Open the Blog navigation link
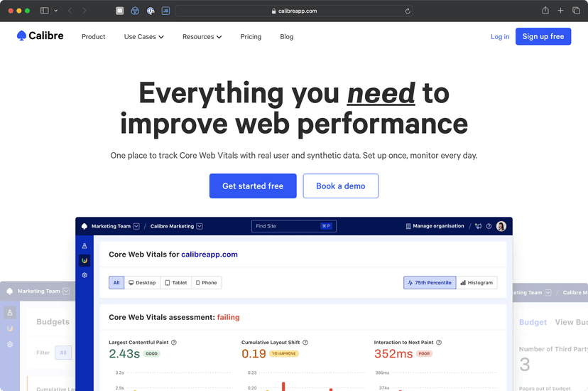This screenshot has width=588, height=391. click(286, 37)
